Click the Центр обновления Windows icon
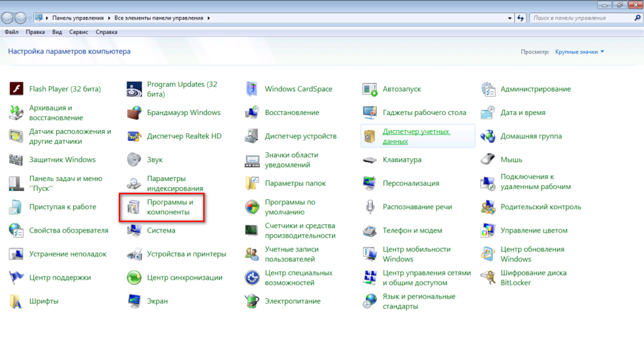The image size is (644, 362). [x=488, y=254]
